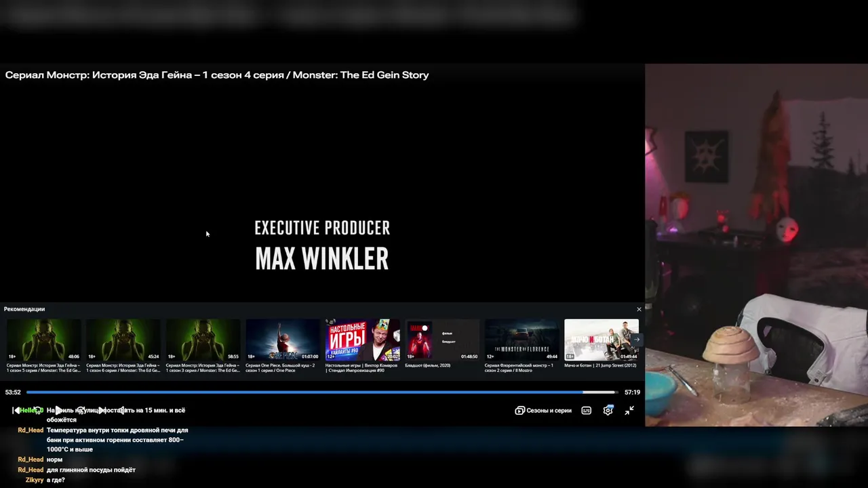Open the Бладшот film thumbnail

point(441,340)
